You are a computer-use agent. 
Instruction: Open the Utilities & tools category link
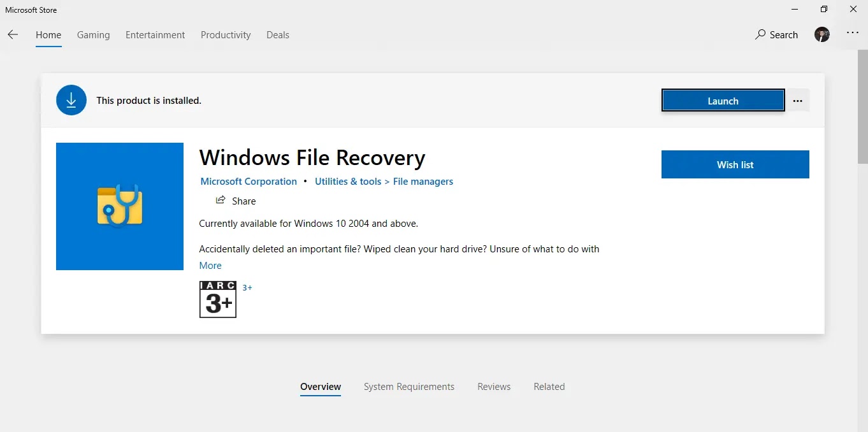point(348,182)
